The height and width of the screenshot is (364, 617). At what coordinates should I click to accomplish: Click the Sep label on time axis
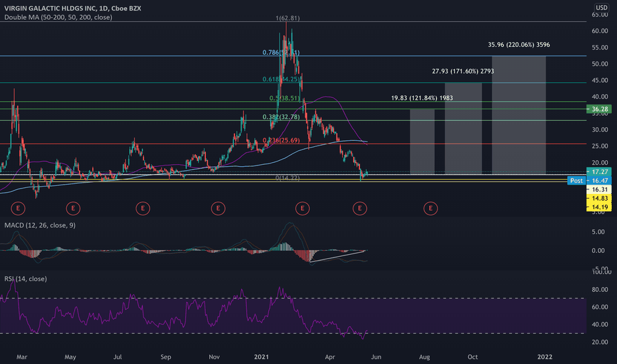click(166, 357)
